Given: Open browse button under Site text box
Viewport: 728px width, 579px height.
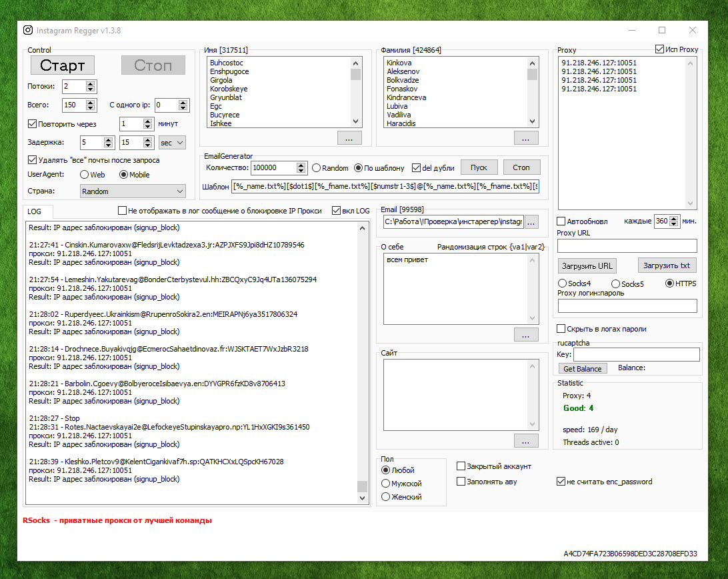Looking at the screenshot, I should (x=525, y=441).
